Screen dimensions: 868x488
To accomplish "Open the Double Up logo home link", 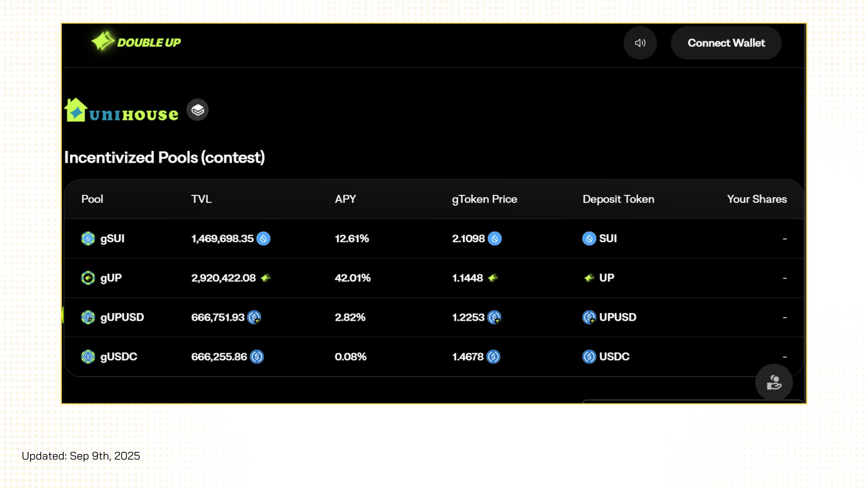I will (136, 42).
